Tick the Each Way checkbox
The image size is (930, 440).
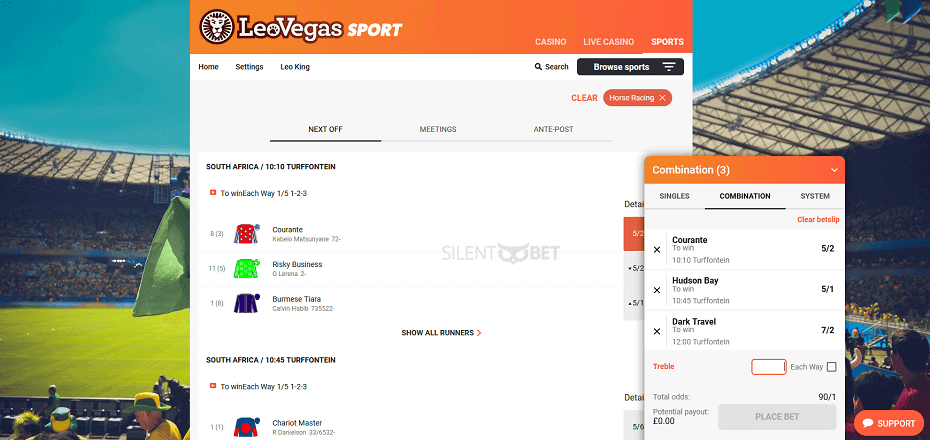point(832,367)
